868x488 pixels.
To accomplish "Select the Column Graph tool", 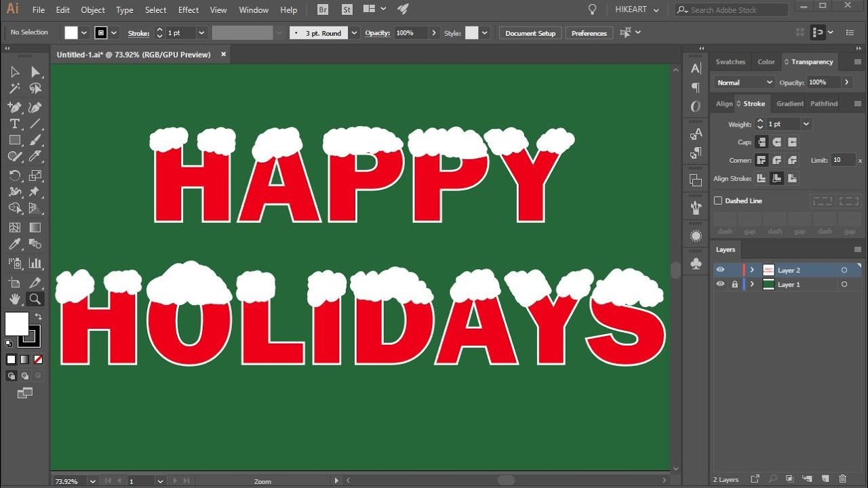I will [35, 263].
